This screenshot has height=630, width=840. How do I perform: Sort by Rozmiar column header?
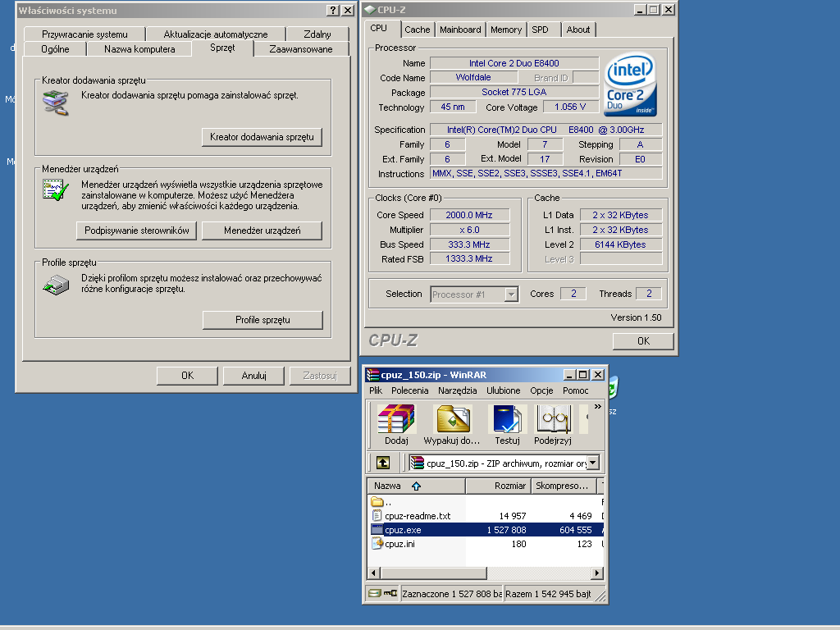tap(498, 486)
